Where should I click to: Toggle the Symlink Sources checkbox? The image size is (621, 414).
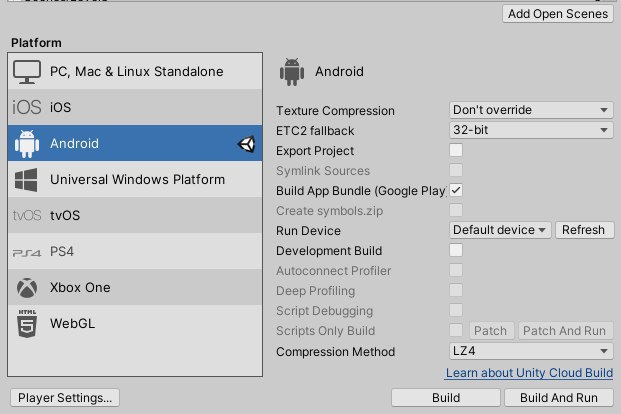456,170
